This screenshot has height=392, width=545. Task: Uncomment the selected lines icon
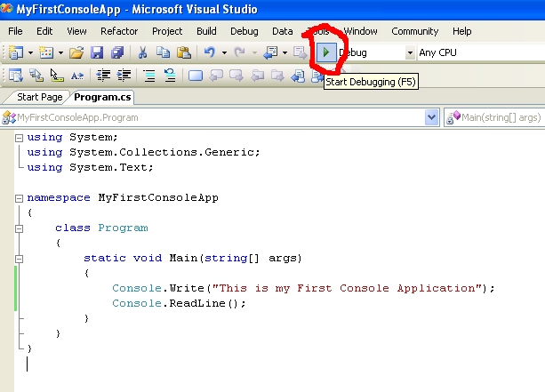click(170, 75)
